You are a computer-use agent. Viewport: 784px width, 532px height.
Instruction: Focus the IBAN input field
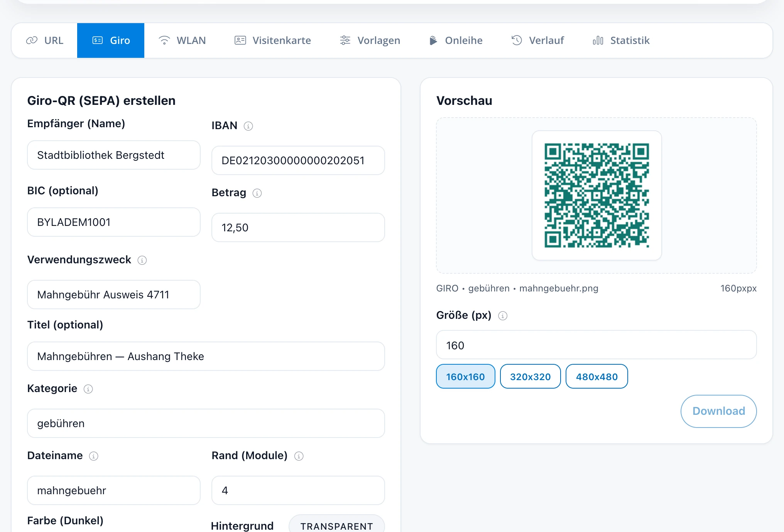[x=298, y=160]
